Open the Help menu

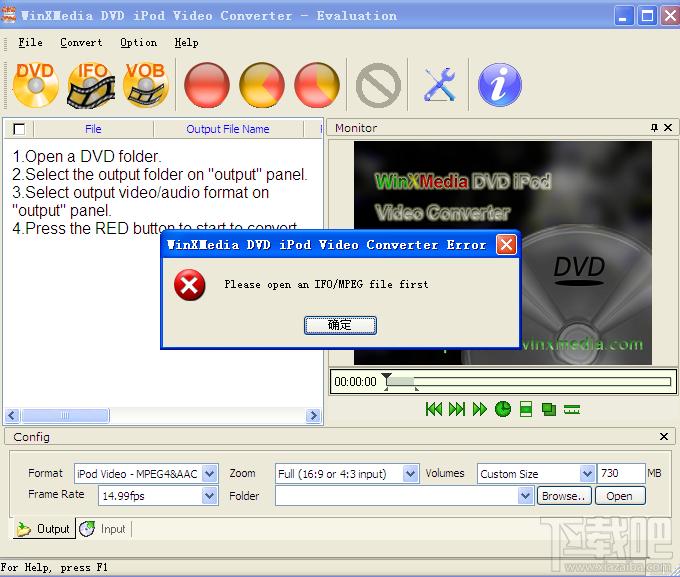(x=186, y=43)
